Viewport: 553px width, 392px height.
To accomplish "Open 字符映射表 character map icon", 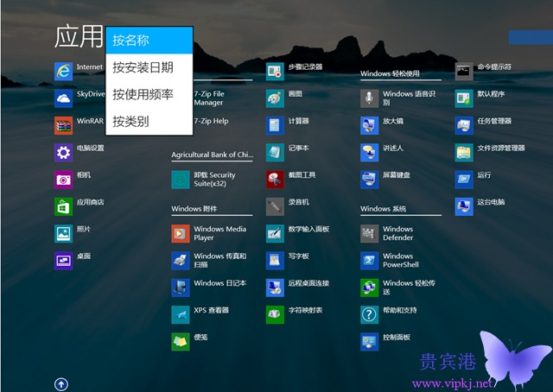I will point(275,315).
